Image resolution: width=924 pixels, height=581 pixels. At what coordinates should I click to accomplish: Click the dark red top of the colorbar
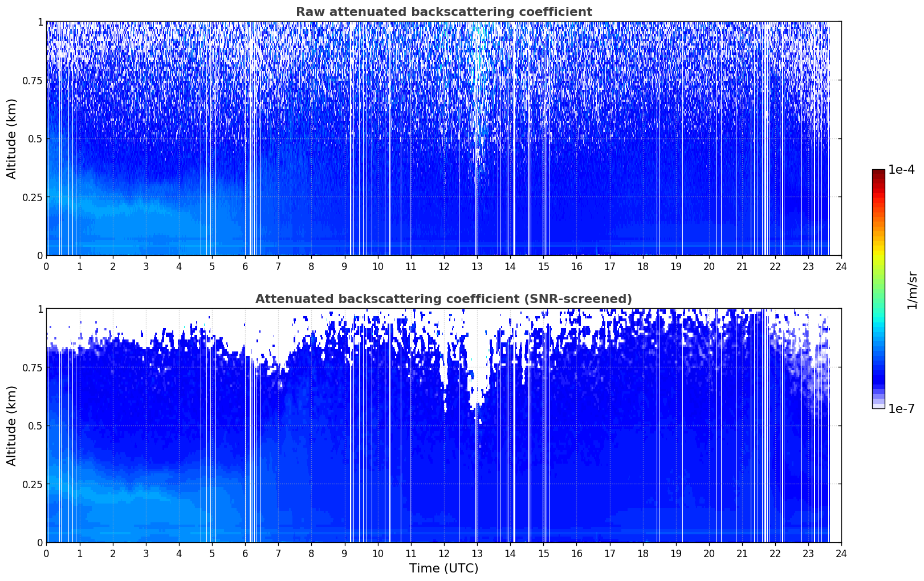878,172
